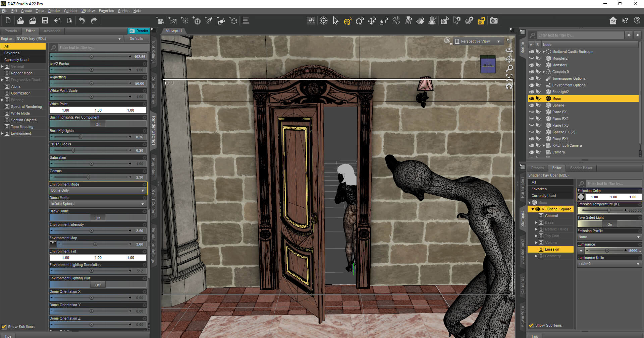Viewport: 644px width, 338px height.
Task: Open the Perspective View camera dropdown
Action: pos(479,41)
